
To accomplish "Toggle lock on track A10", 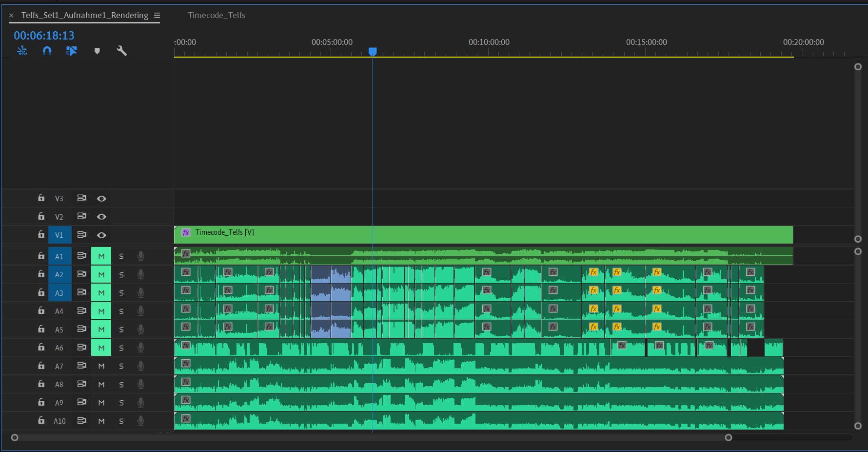I will [x=41, y=420].
